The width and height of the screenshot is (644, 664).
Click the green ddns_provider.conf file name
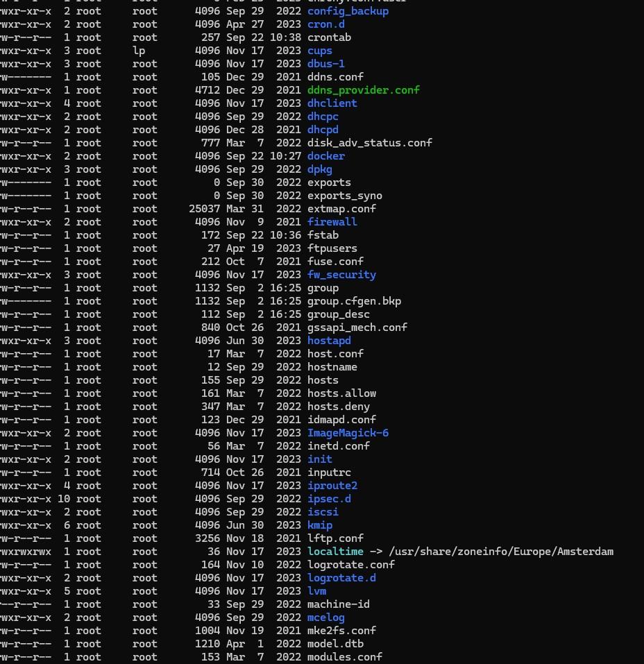click(x=363, y=90)
